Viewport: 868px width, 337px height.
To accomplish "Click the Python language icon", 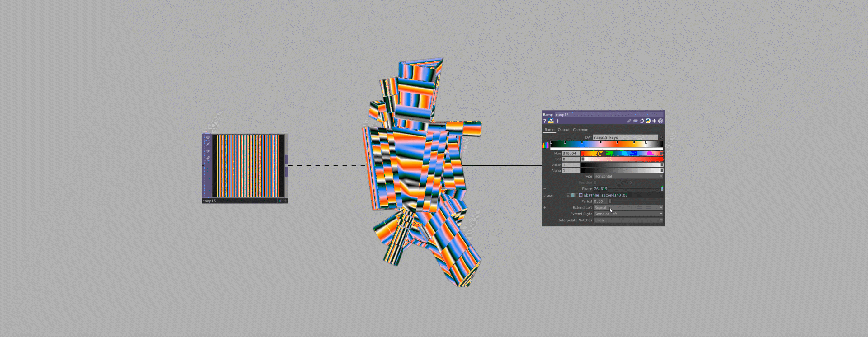I will pos(648,121).
